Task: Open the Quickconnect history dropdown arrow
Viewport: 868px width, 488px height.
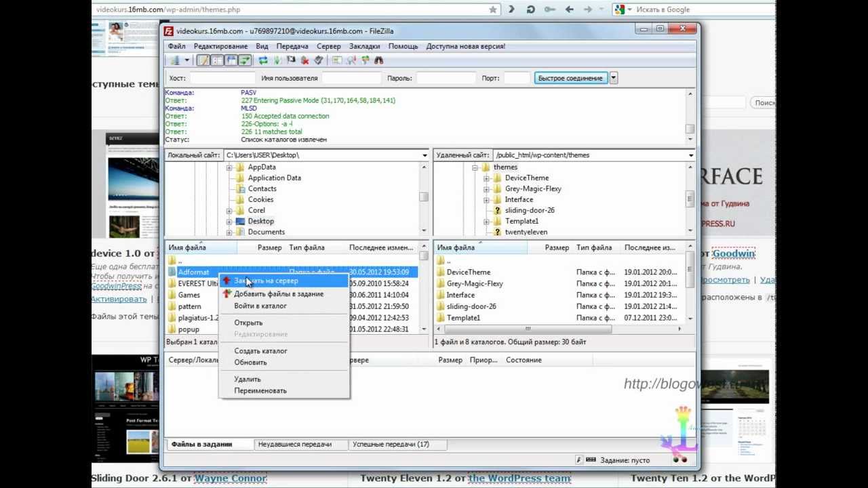Action: click(x=613, y=78)
